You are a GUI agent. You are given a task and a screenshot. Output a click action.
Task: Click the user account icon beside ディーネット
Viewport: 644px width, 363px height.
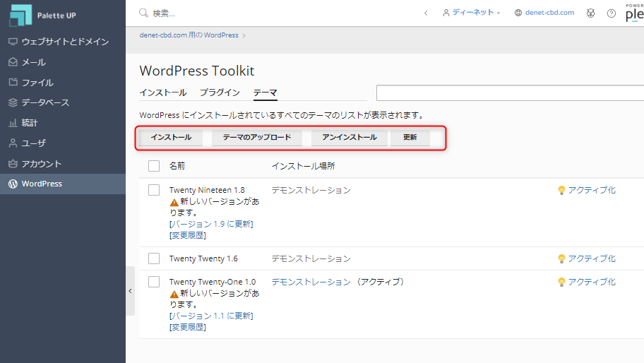(x=446, y=13)
